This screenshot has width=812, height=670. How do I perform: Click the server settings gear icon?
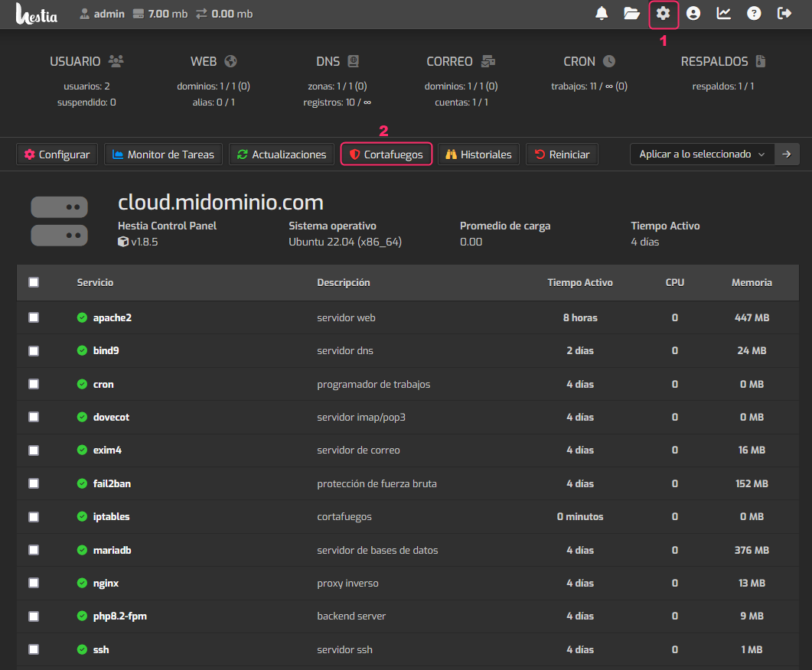coord(664,13)
